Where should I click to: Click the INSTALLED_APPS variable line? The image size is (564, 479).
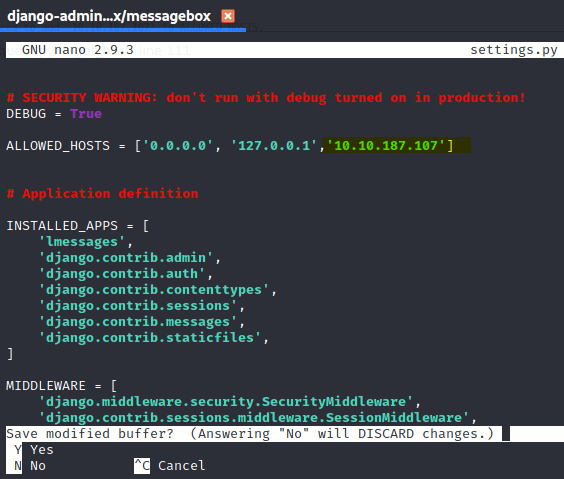click(78, 226)
